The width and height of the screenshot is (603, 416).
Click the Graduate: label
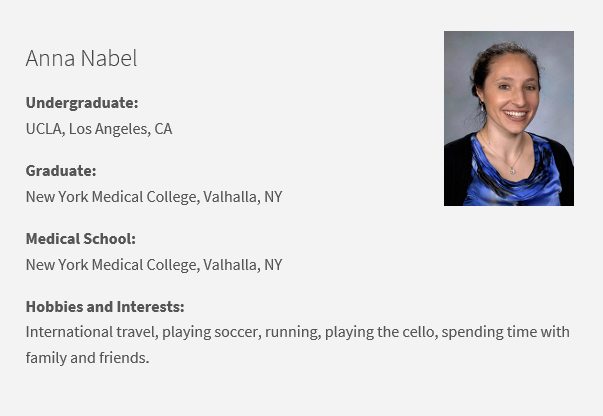click(x=60, y=170)
